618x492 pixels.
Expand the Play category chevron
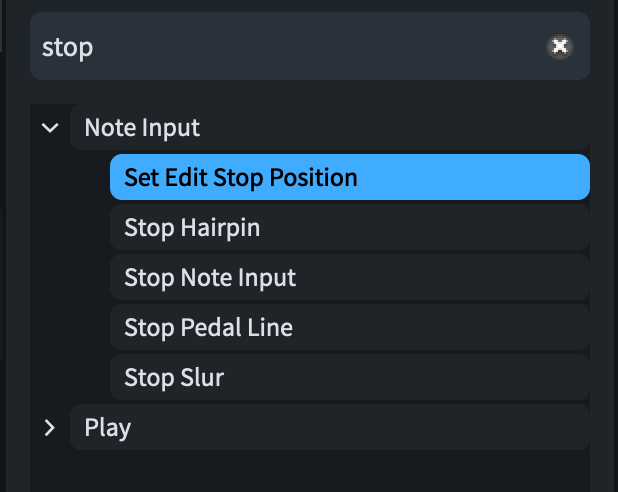pos(49,428)
